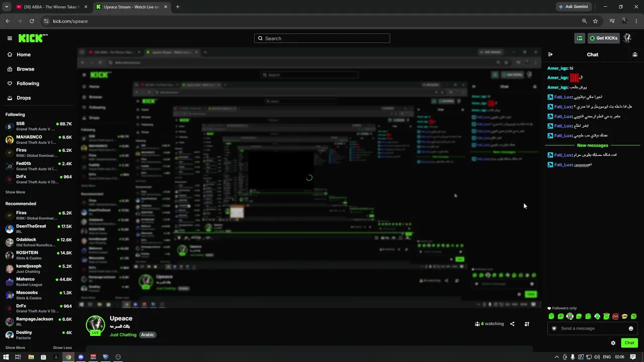The image size is (644, 362).
Task: Open the emoji picker in message box
Action: click(631, 328)
